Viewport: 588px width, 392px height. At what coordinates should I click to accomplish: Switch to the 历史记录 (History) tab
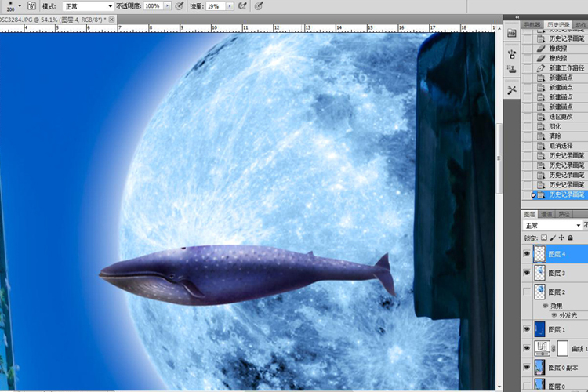coord(558,25)
